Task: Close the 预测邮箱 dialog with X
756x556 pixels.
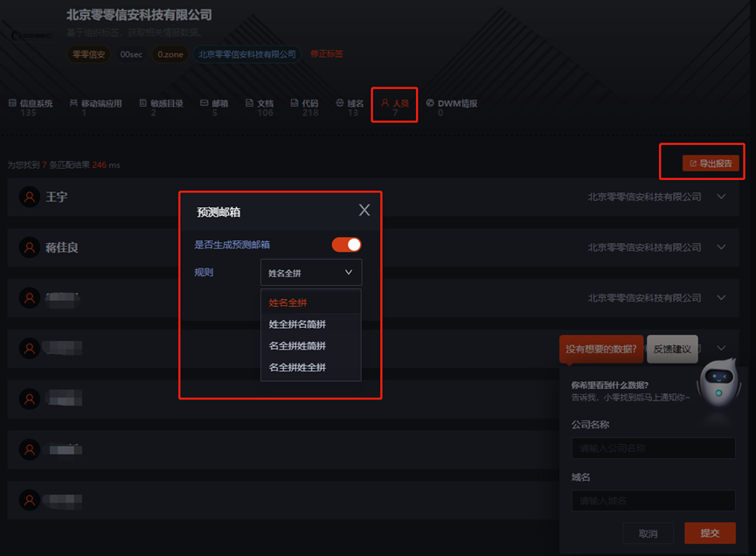Action: 364,210
